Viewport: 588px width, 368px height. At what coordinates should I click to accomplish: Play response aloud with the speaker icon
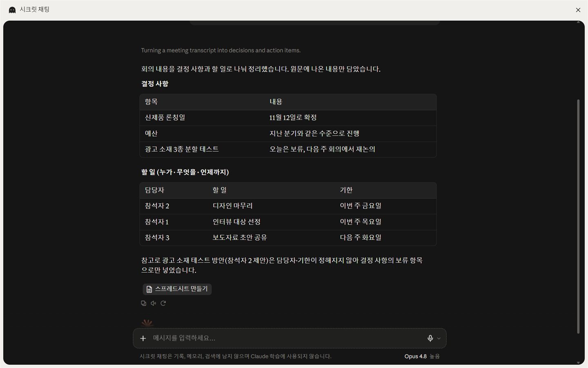point(153,303)
